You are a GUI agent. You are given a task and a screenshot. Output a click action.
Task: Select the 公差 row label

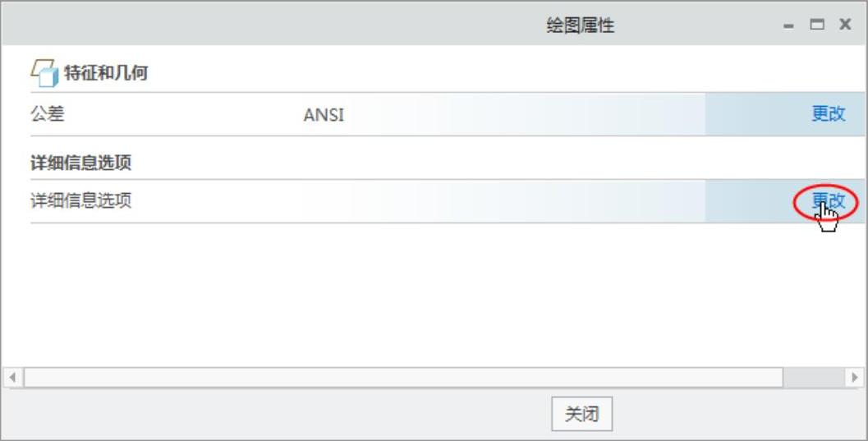[48, 114]
